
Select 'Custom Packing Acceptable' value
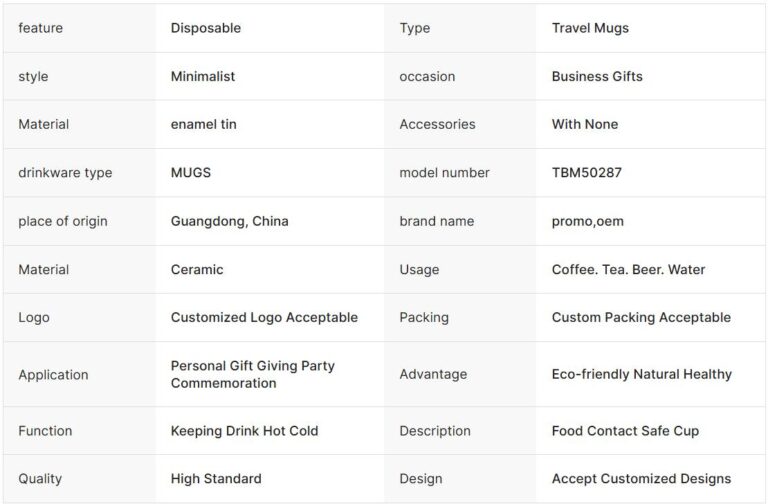point(641,317)
